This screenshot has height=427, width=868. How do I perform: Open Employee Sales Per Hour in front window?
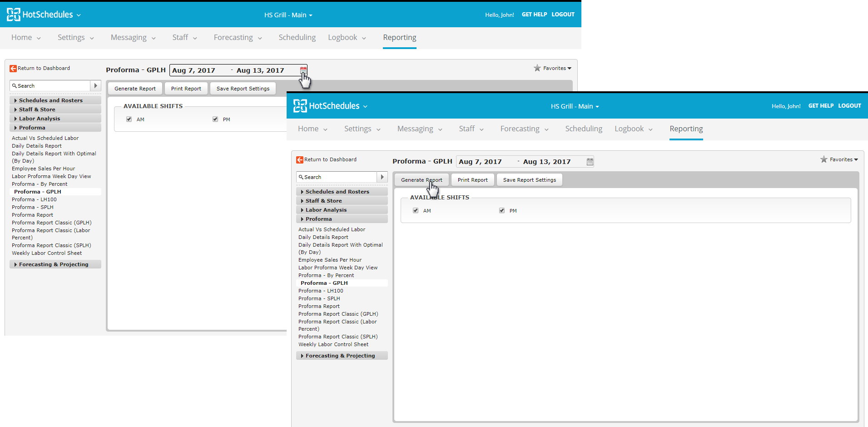pos(330,260)
